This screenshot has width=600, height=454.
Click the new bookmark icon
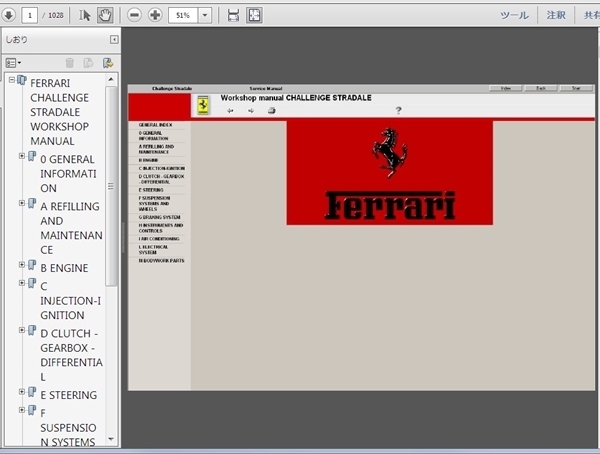pos(88,63)
